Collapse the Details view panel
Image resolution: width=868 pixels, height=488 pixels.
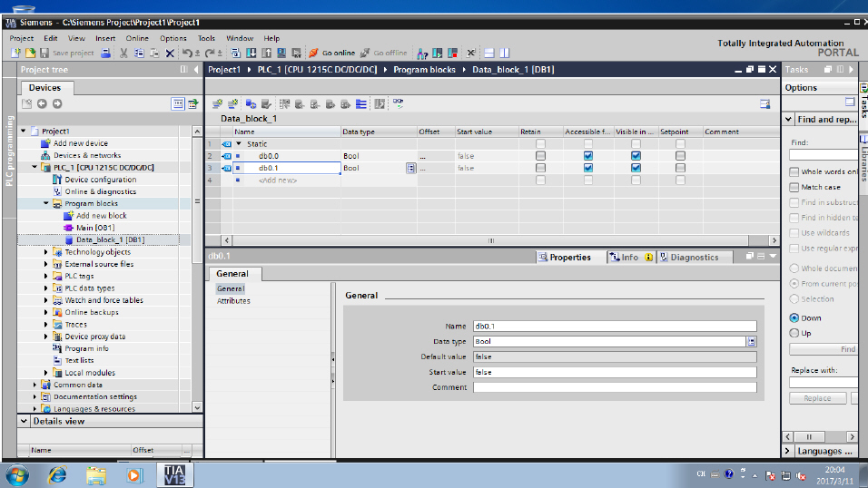24,421
